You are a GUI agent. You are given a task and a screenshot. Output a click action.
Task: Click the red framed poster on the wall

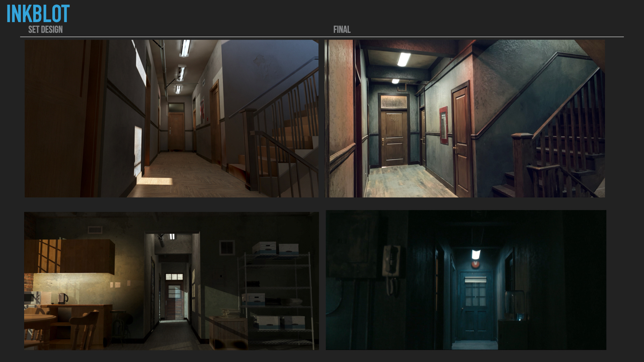tap(444, 125)
